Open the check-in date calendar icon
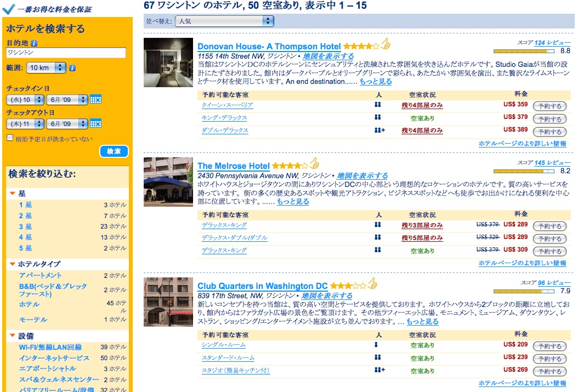This screenshot has height=392, width=583. coord(95,100)
